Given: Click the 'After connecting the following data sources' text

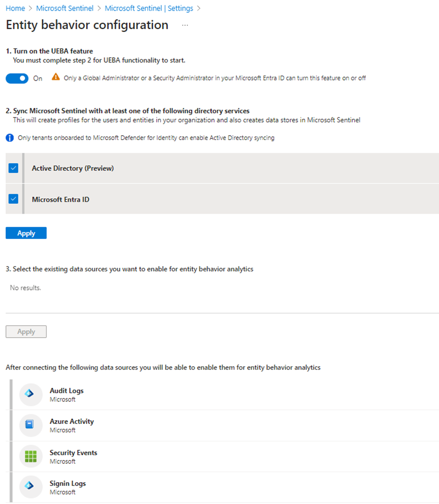Looking at the screenshot, I should click(x=163, y=367).
